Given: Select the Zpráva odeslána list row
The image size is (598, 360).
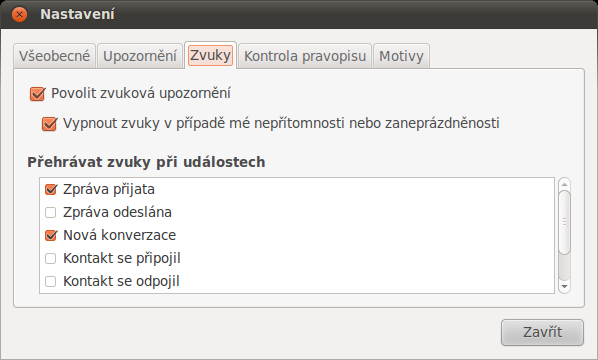Looking at the screenshot, I should [297, 212].
